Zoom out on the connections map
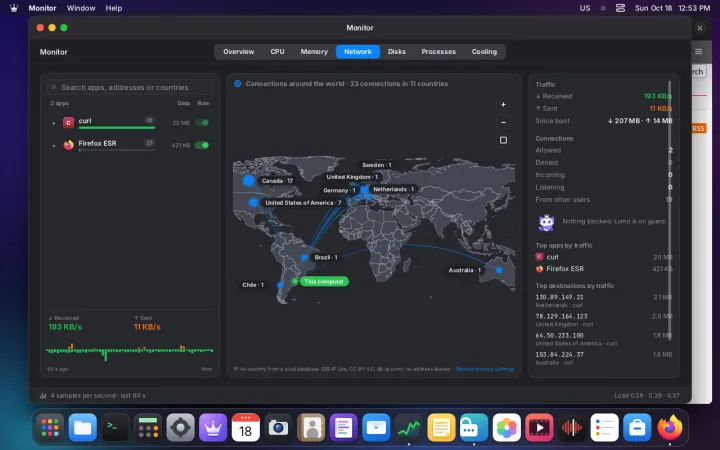The image size is (720, 450). (x=503, y=122)
